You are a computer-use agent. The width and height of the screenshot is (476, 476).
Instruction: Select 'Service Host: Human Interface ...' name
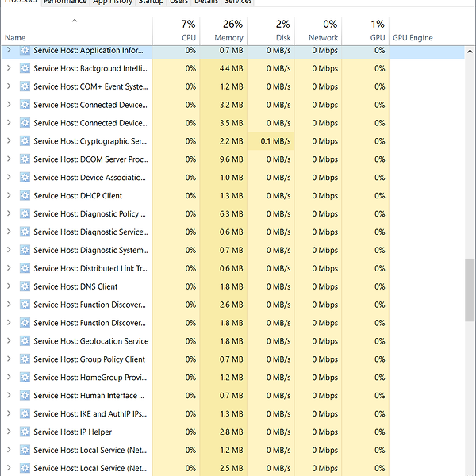pos(89,396)
